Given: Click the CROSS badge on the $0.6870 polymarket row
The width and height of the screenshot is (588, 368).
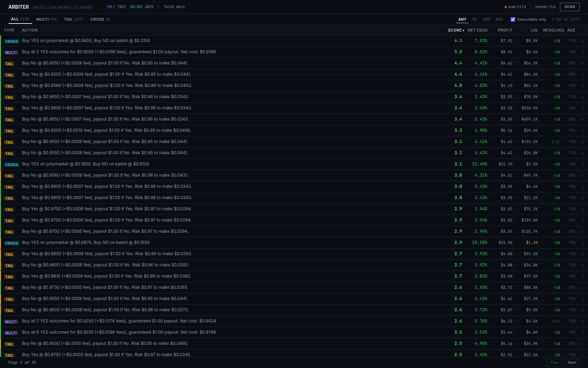Looking at the screenshot, I should tap(11, 243).
